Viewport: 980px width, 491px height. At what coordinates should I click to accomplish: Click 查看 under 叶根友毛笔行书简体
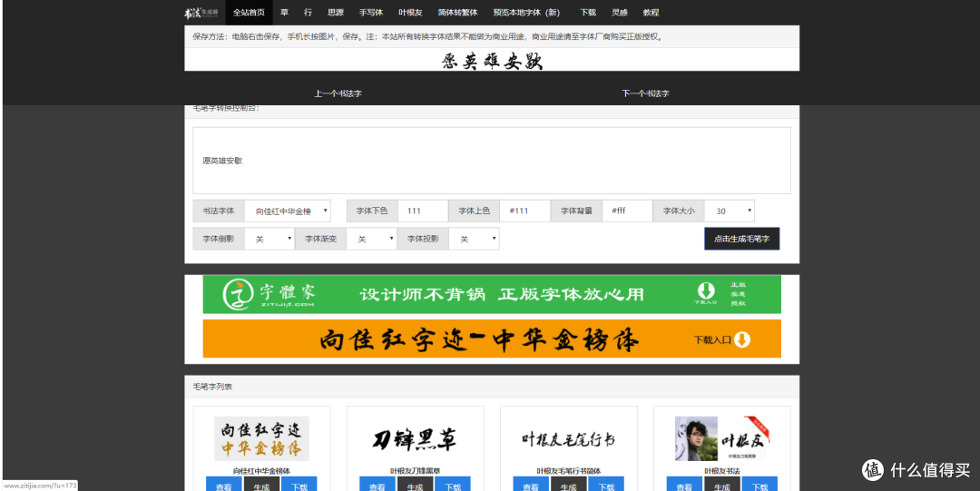point(531,486)
